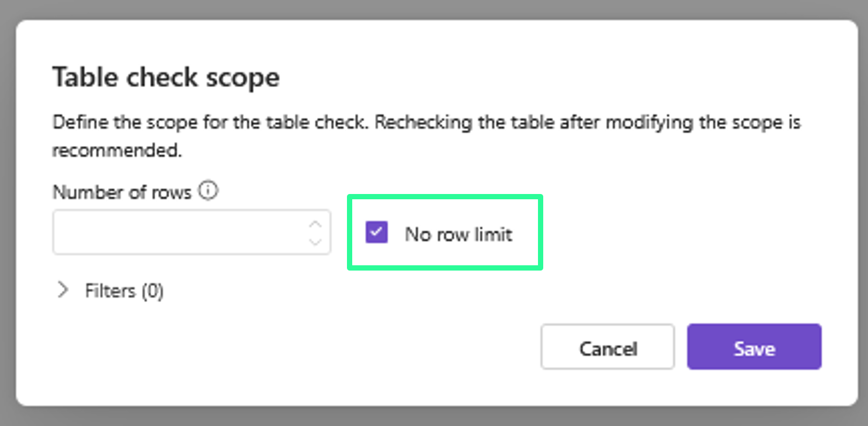Click the "Number of rows" field label
Image resolution: width=868 pixels, height=426 pixels.
(121, 192)
